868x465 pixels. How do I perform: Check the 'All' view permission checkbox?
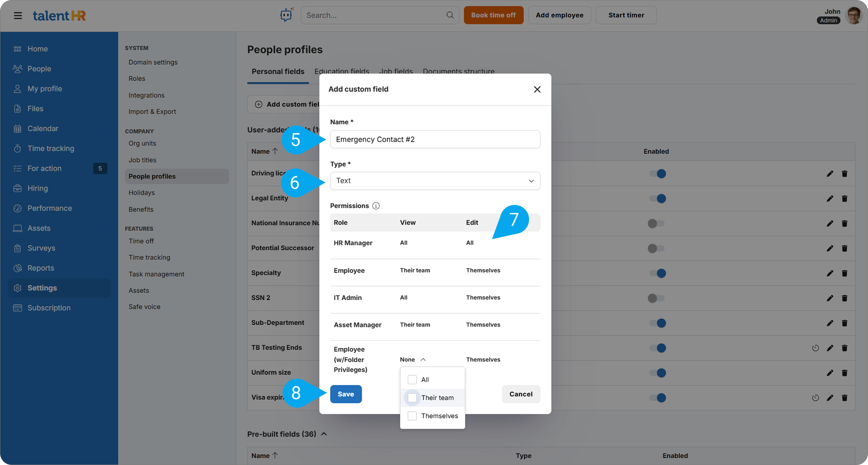(412, 379)
